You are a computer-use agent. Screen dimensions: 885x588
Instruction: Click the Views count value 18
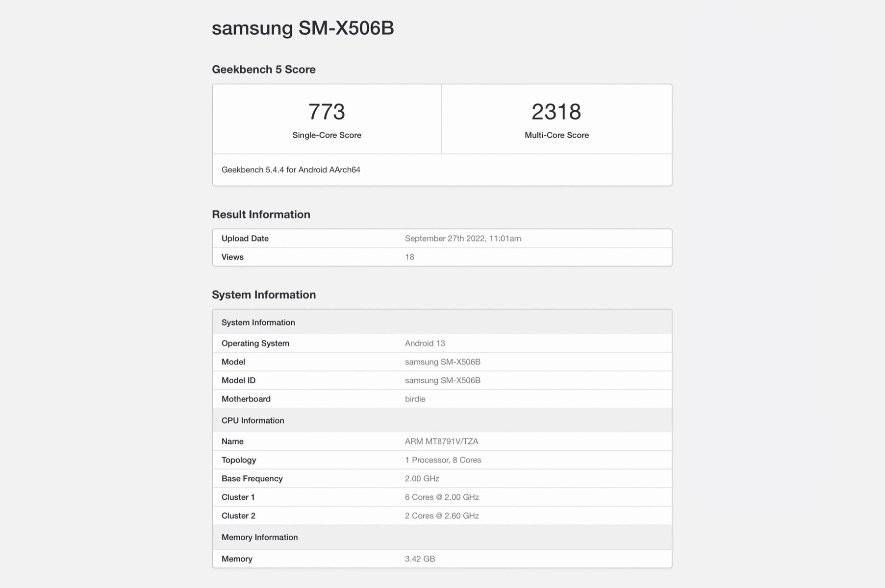tap(409, 257)
